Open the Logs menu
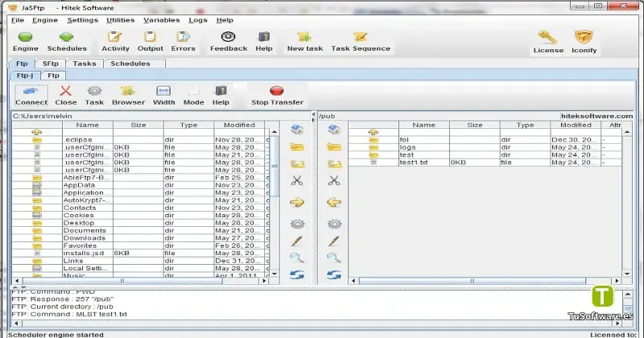The height and width of the screenshot is (338, 644). (x=198, y=20)
